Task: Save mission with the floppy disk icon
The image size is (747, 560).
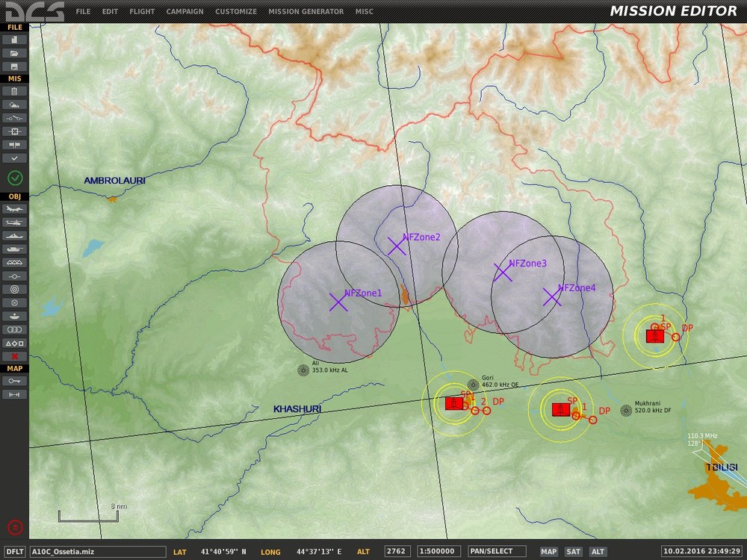Action: [14, 66]
